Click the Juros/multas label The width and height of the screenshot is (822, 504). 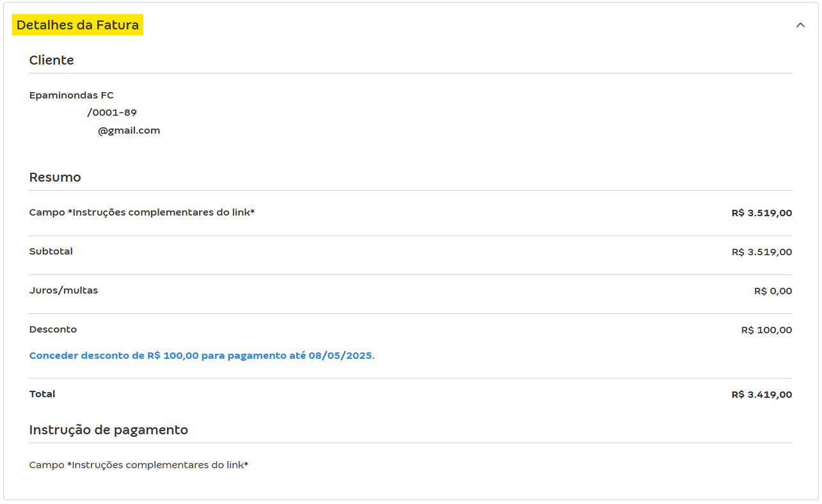pos(63,290)
